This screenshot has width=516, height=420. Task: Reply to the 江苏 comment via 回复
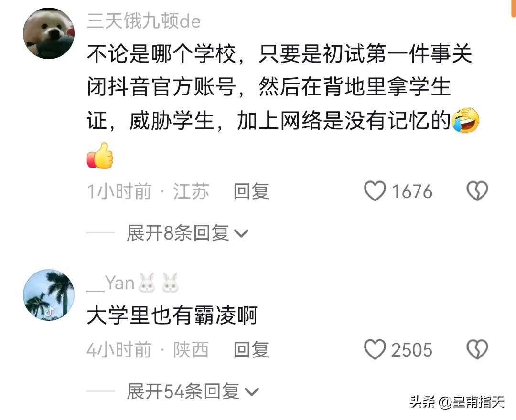coord(251,191)
